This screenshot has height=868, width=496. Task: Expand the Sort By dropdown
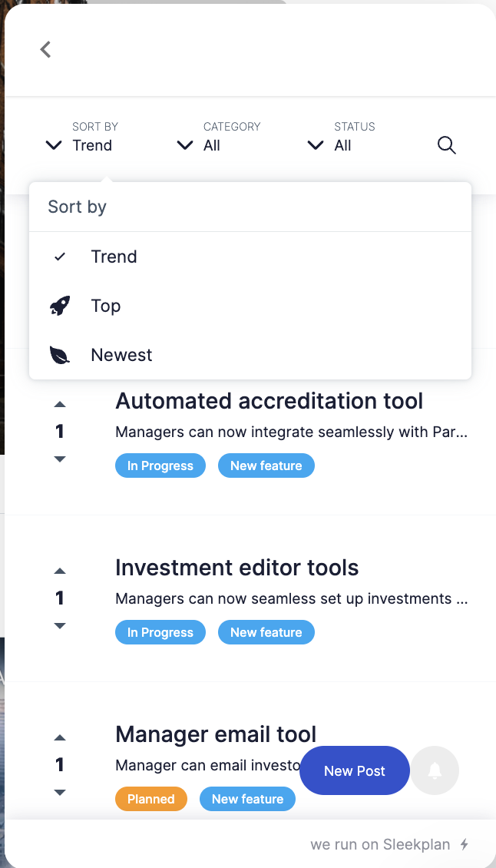point(79,137)
